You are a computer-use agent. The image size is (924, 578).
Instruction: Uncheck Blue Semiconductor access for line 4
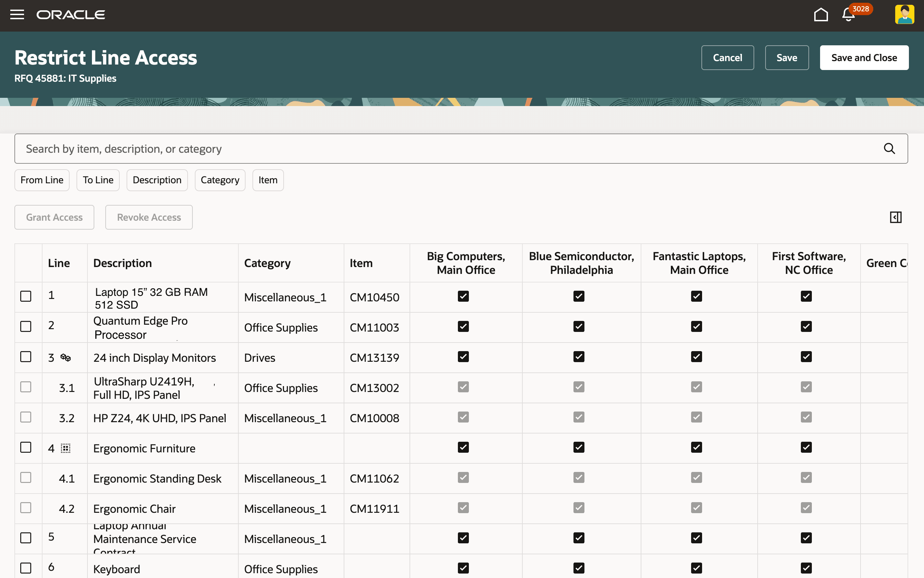(579, 447)
